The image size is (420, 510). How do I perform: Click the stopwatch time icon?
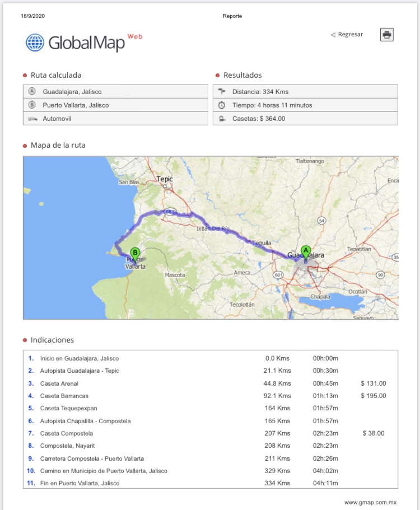click(222, 105)
